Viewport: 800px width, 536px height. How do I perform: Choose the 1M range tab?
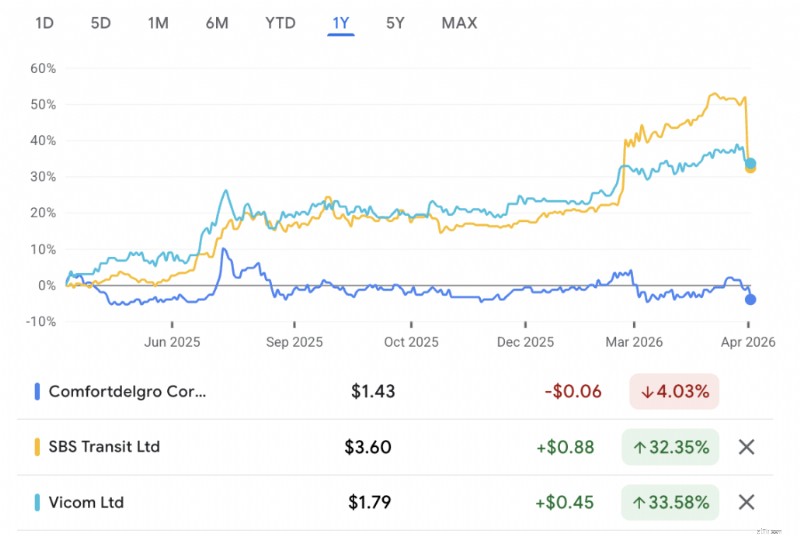(x=158, y=23)
